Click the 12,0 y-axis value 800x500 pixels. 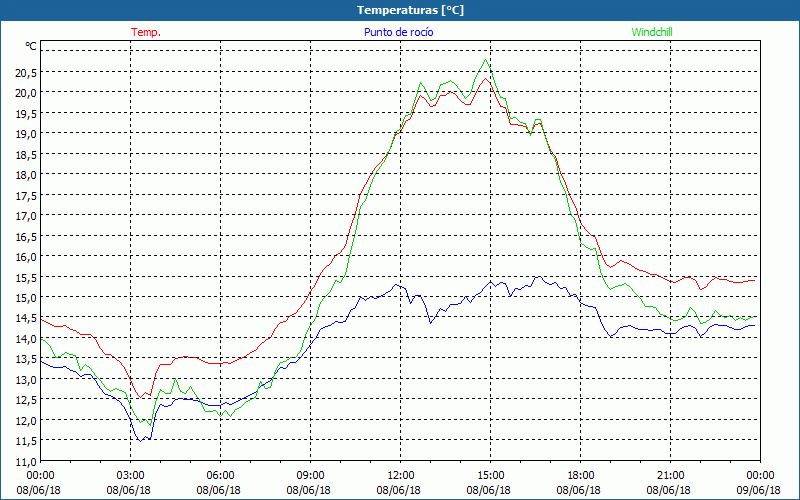point(26,421)
